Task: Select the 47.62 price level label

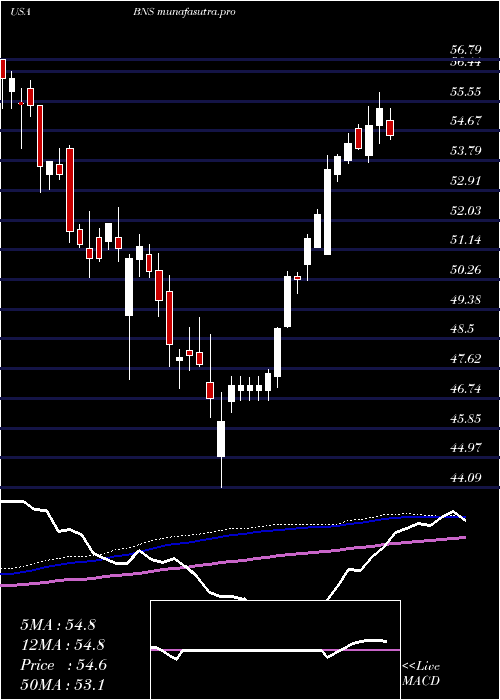Action: [x=466, y=358]
